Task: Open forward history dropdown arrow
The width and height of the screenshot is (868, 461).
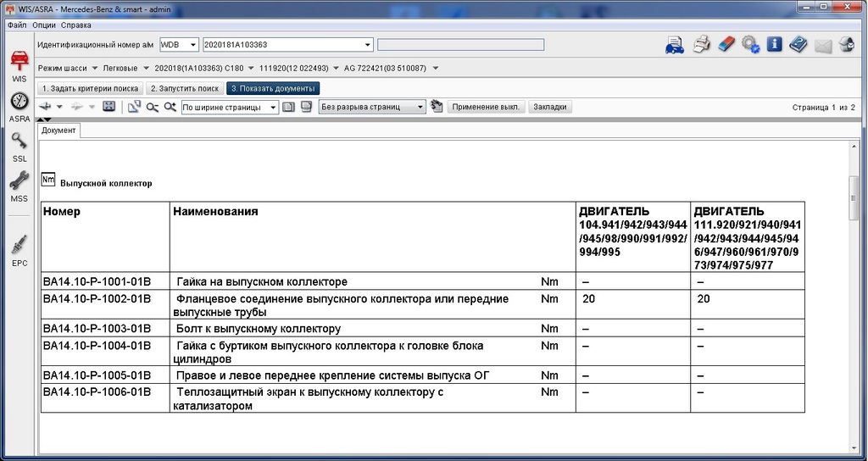Action: tap(92, 107)
